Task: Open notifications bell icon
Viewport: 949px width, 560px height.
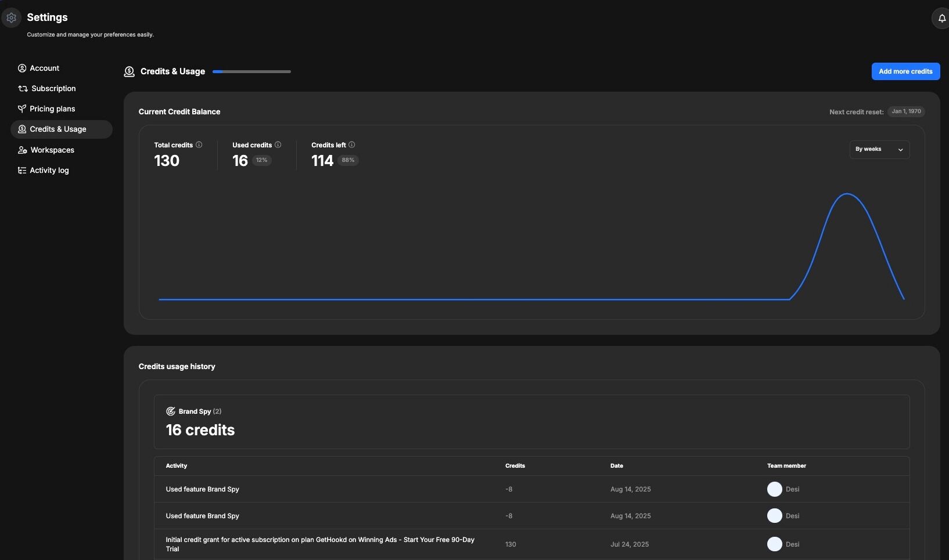Action: point(941,19)
